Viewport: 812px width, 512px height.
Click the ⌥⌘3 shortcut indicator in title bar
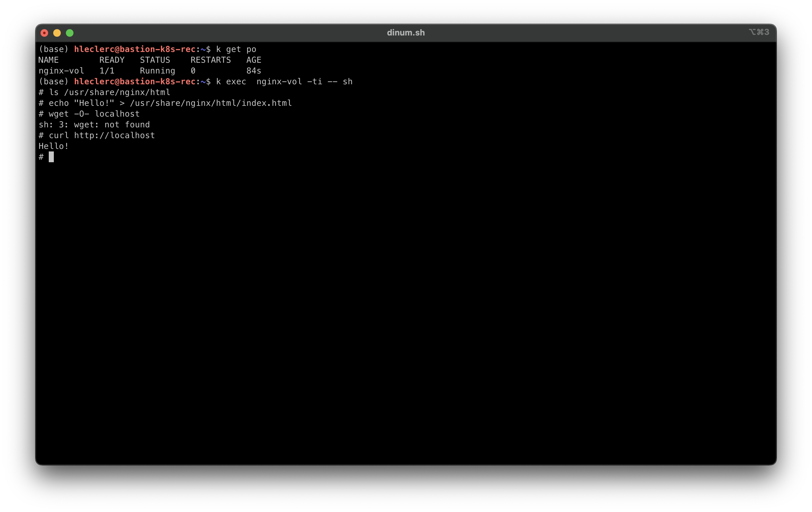click(x=759, y=32)
